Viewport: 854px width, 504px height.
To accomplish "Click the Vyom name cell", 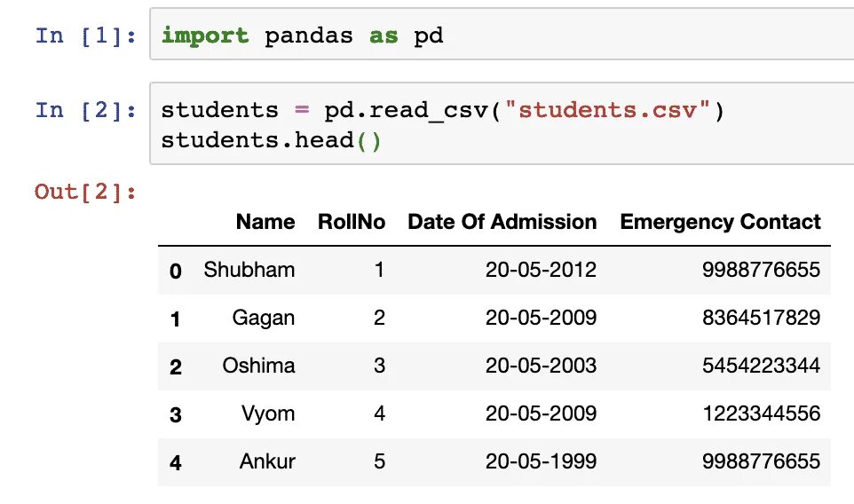I will pyautogui.click(x=268, y=413).
